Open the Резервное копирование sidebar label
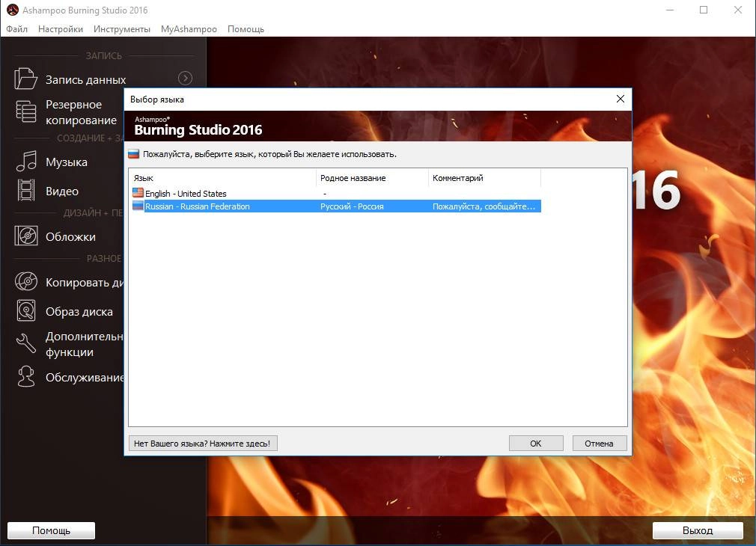Viewport: 756px width, 546px height. (x=81, y=112)
